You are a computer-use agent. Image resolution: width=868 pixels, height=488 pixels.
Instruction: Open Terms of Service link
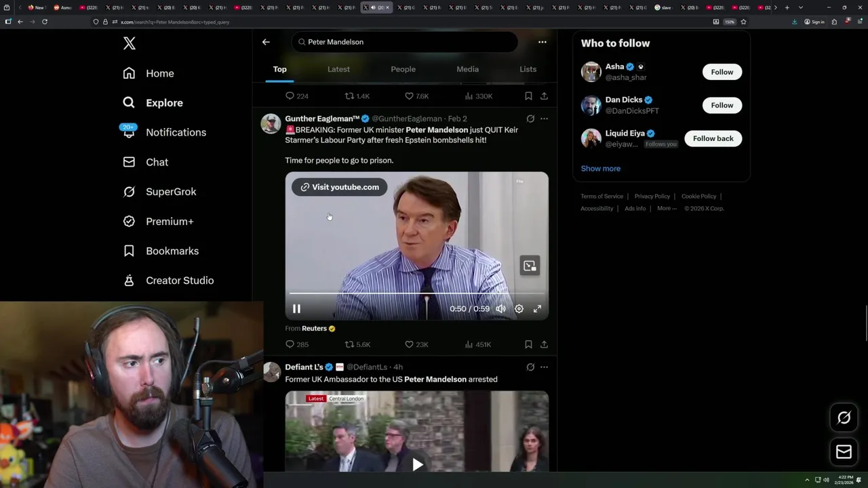pyautogui.click(x=601, y=197)
